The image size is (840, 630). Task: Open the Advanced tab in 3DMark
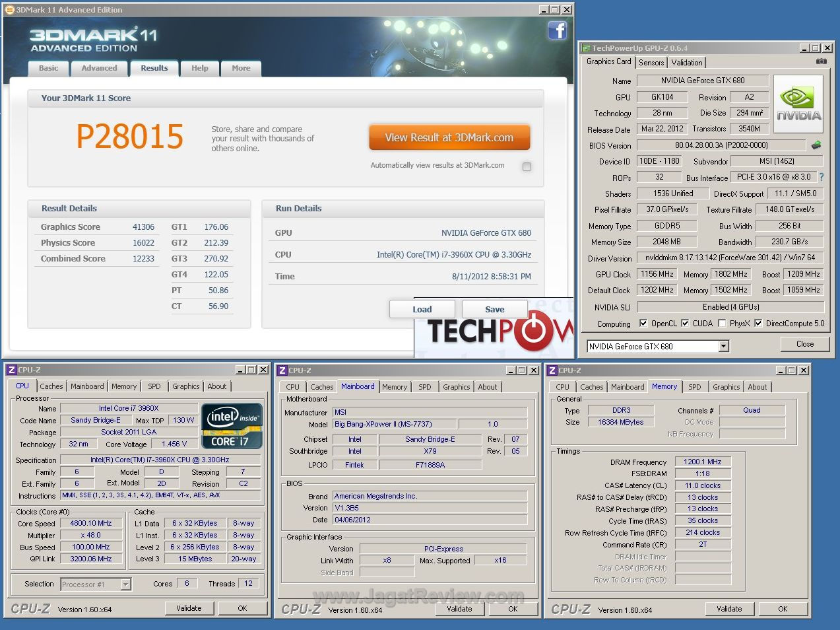[x=99, y=68]
